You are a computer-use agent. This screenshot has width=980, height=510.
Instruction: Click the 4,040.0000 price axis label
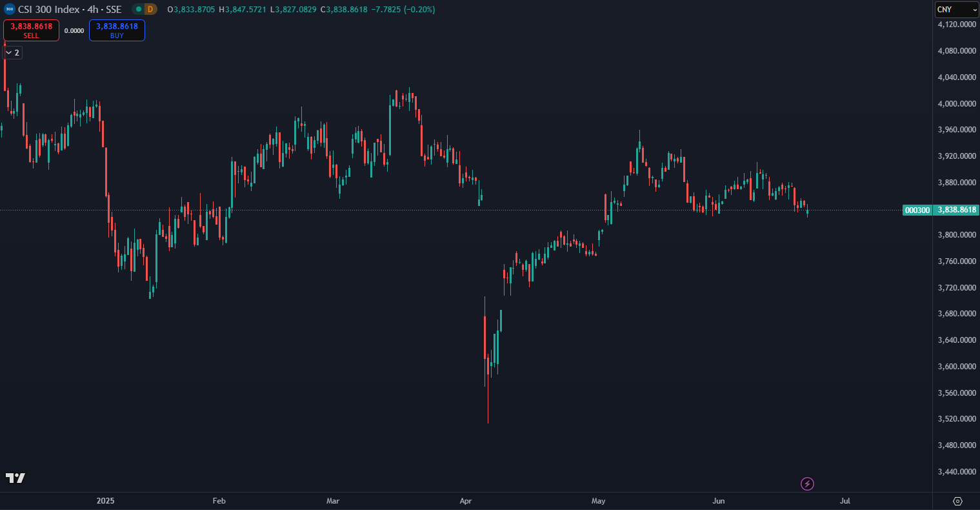[956, 77]
